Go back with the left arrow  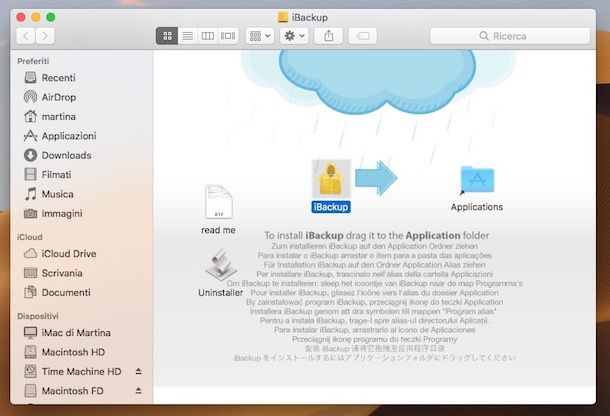(x=26, y=36)
